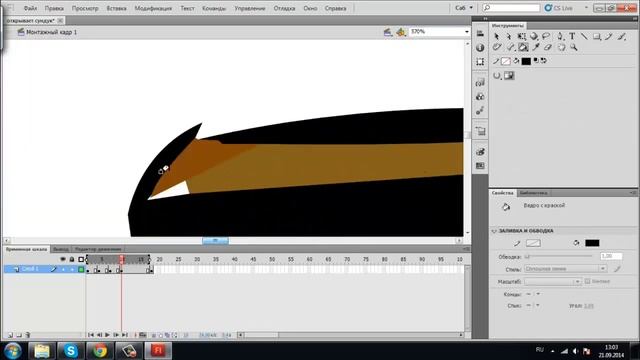Toggle outline square for Слой 1
640x360 pixels.
tap(81, 269)
